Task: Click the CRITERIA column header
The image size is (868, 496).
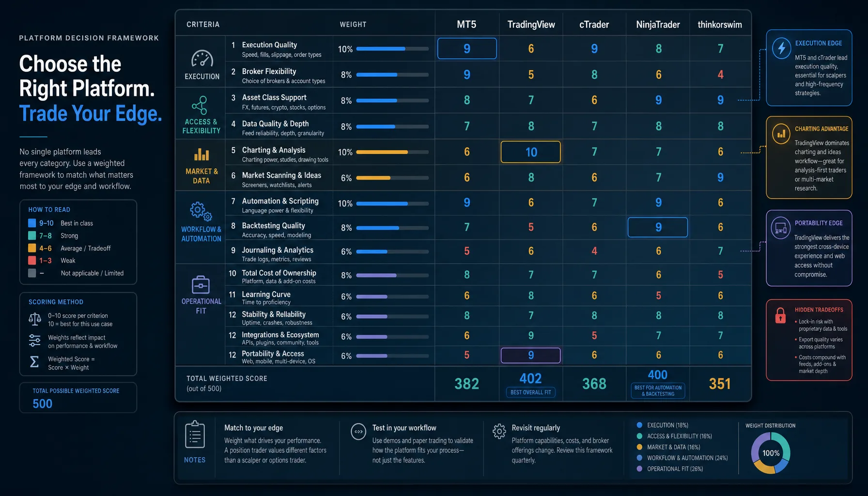Action: (203, 24)
